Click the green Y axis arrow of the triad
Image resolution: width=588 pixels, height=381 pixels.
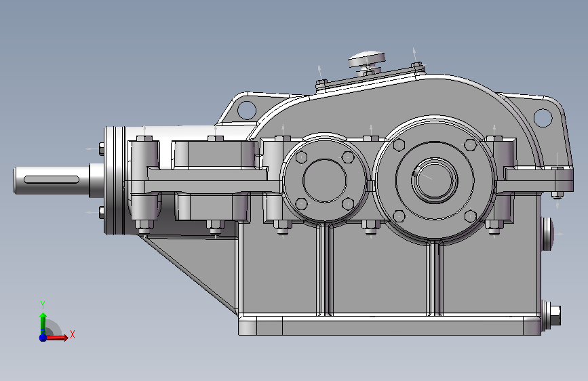43,323
